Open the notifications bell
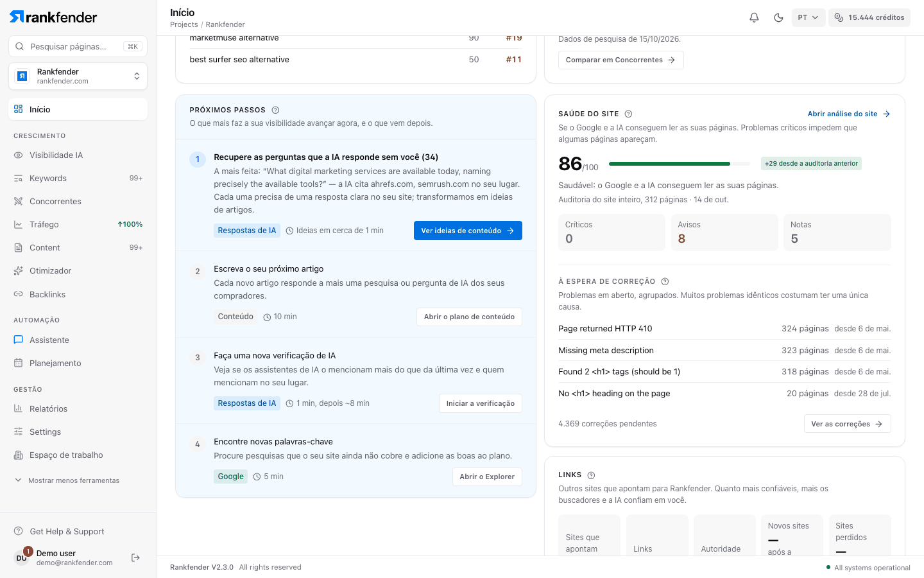Screen dimensions: 924x578 tap(754, 17)
